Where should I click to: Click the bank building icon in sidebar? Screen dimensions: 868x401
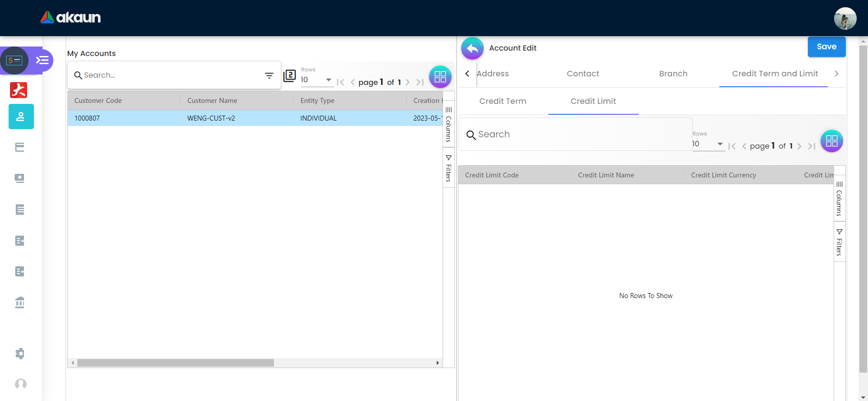pyautogui.click(x=20, y=302)
